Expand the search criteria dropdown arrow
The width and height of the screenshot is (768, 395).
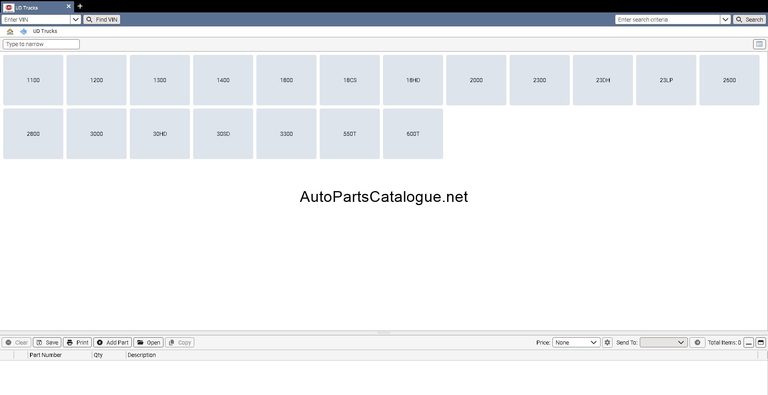tap(725, 20)
